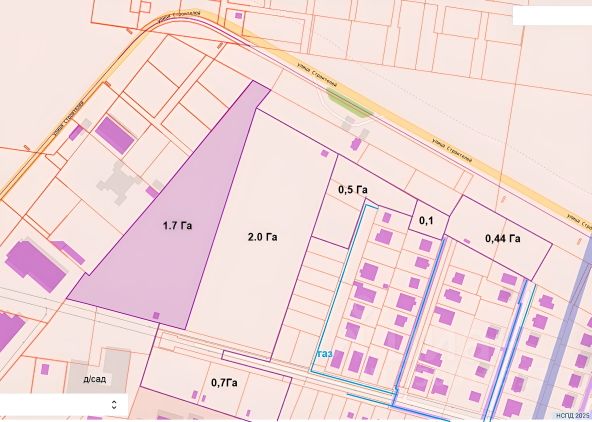The width and height of the screenshot is (592, 422).
Task: Click the д/сад kindergarten label
Action: (94, 379)
